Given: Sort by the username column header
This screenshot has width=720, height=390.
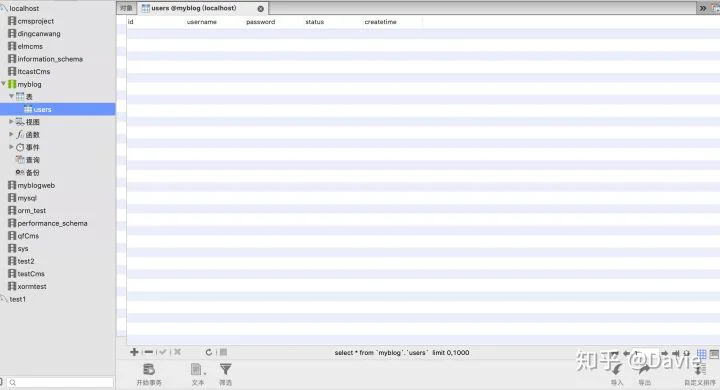Looking at the screenshot, I should [202, 22].
